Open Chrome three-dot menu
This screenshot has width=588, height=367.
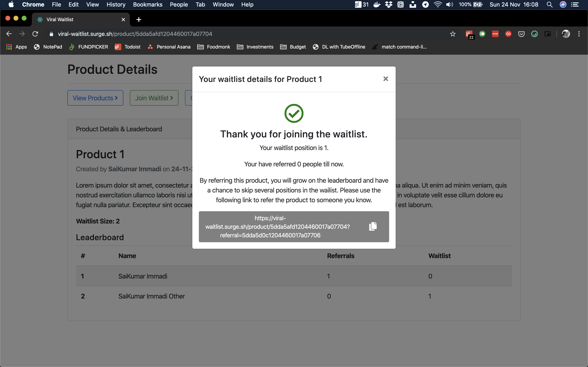[579, 34]
